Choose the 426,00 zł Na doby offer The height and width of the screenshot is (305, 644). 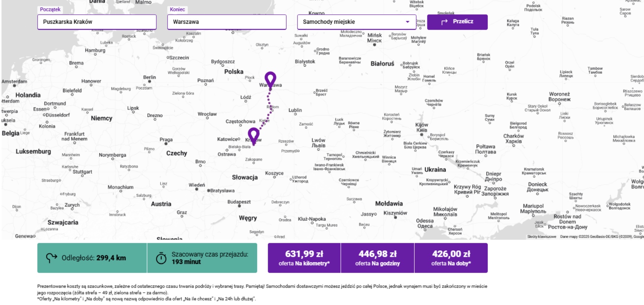point(451,258)
